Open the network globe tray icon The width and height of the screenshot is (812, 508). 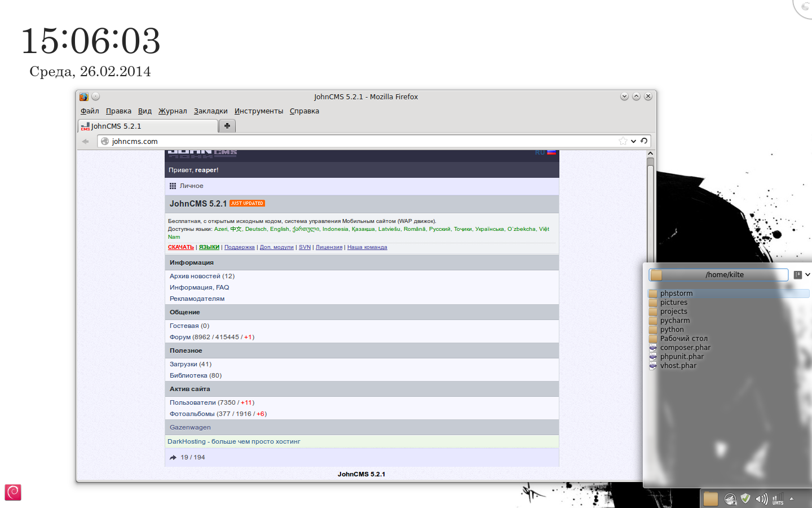(x=730, y=498)
